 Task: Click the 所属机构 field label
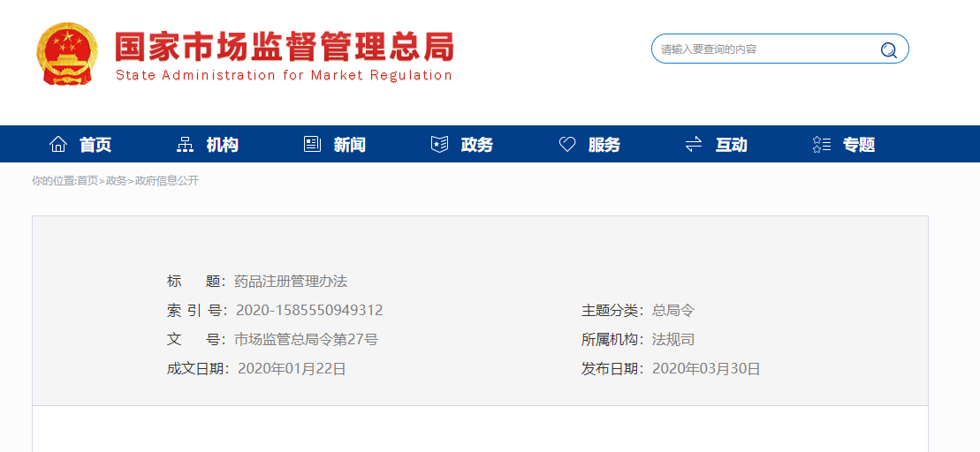coord(612,340)
